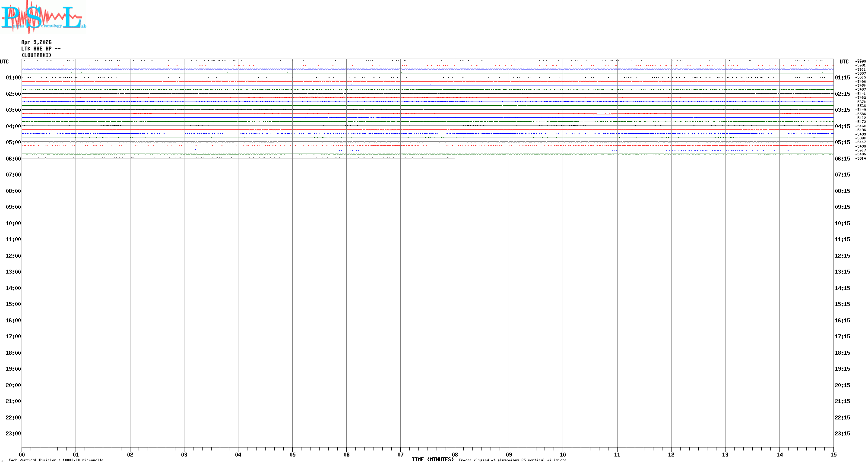This screenshot has width=868, height=466.
Task: Select the 12:00 hour label
Action: click(13, 256)
